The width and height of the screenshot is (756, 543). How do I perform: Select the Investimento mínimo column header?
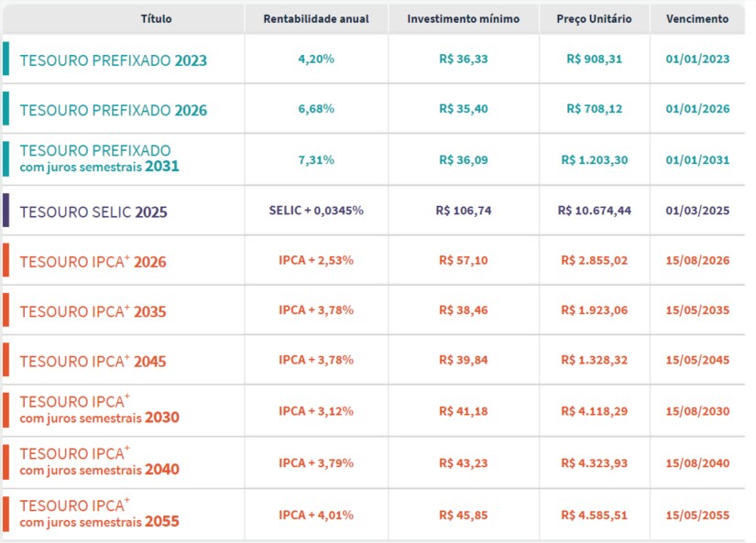point(464,19)
